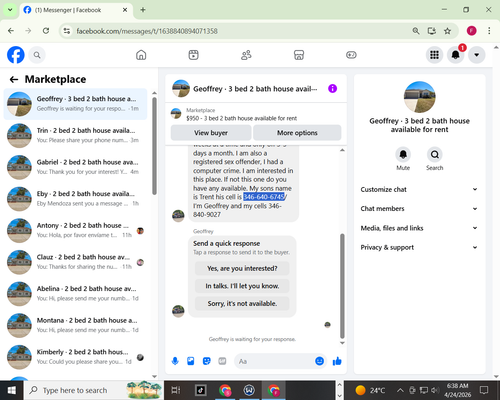Send quick reply 'In talks. I'll let you know.'
Screen dimensions: 500x400
(242, 286)
